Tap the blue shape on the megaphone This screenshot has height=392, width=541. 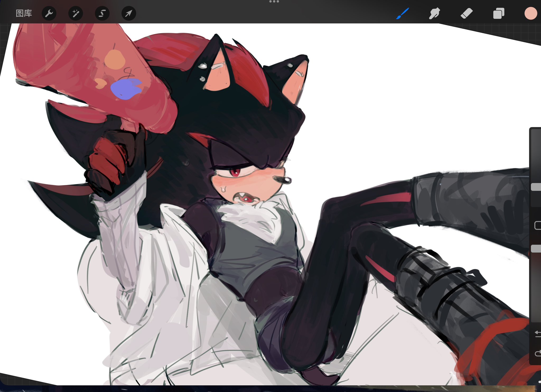(126, 89)
